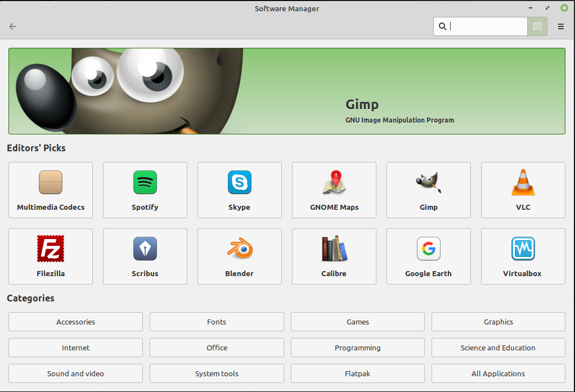Open GNOME Maps from Editors' Picks

(334, 190)
